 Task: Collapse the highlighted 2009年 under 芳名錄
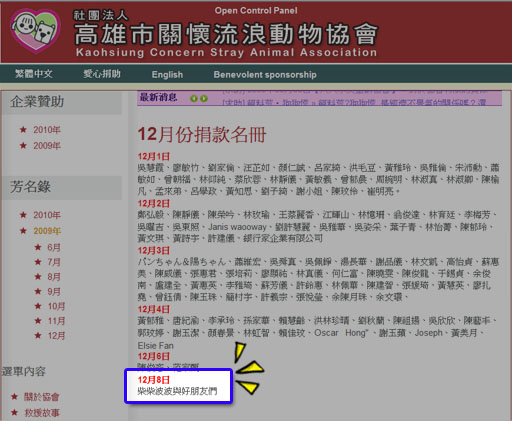47,231
